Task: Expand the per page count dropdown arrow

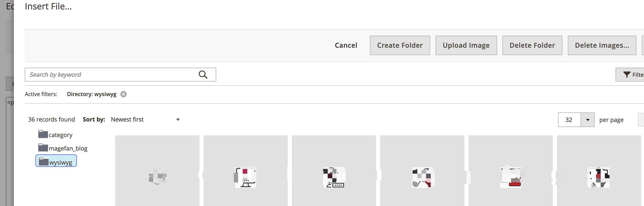Action: tap(588, 120)
